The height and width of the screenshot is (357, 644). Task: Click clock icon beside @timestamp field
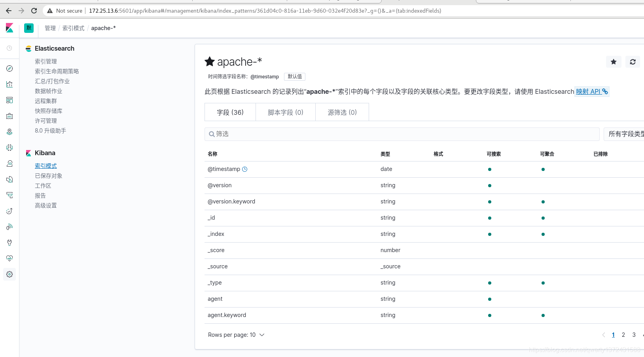(244, 169)
